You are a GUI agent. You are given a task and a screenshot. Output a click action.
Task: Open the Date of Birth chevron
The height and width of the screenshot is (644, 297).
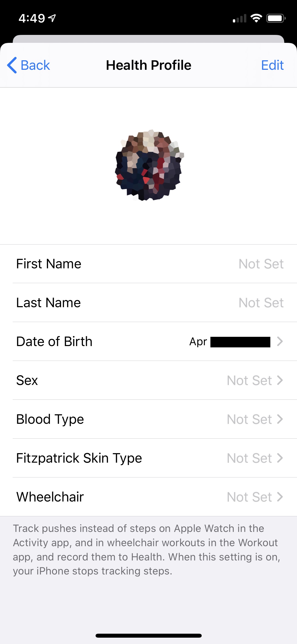[x=280, y=341]
